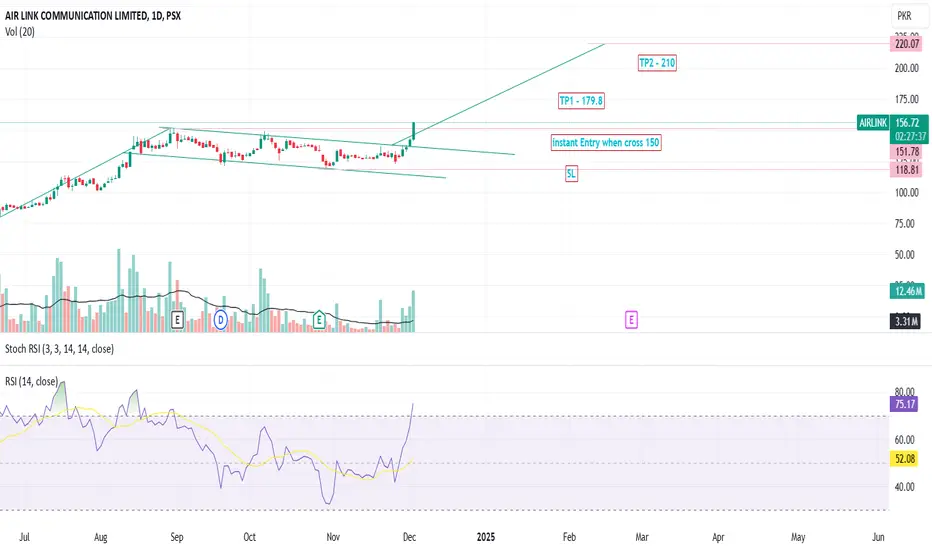Viewport: 932px width, 550px height.
Task: Click the 118.81 price level label
Action: click(x=907, y=170)
